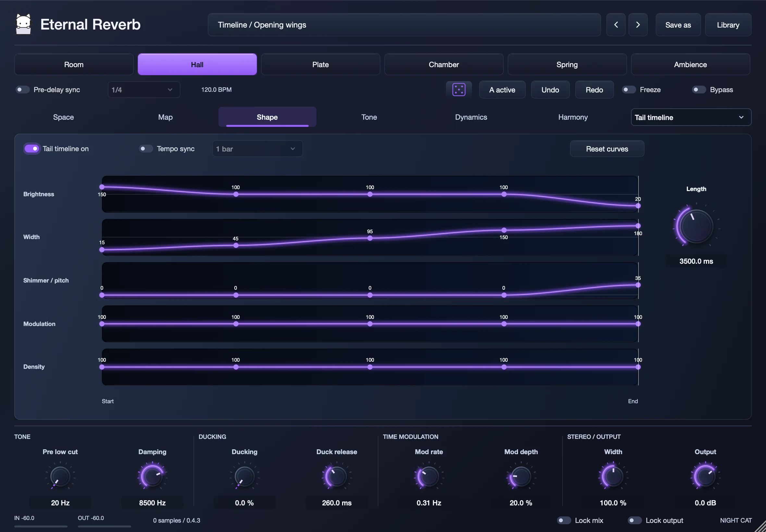Click the stereo Width knob
766x532 pixels.
[613, 477]
